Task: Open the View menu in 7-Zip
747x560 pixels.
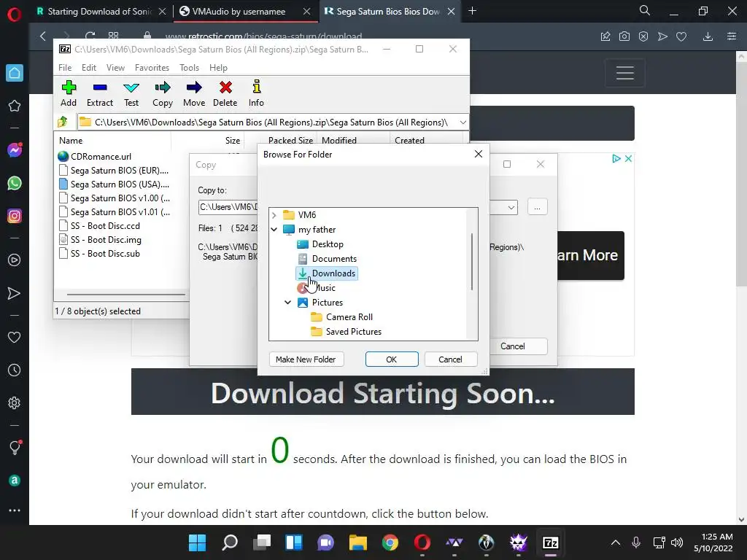Action: click(x=115, y=68)
